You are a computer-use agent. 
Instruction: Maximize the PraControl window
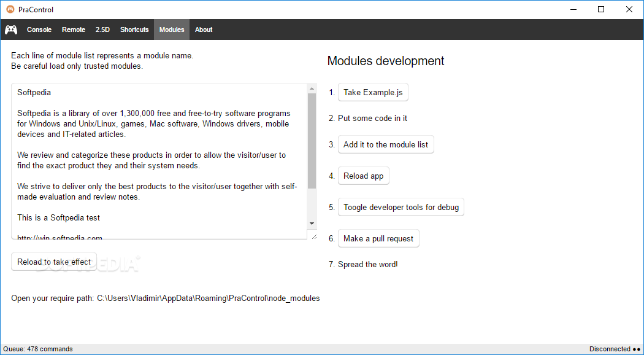601,9
